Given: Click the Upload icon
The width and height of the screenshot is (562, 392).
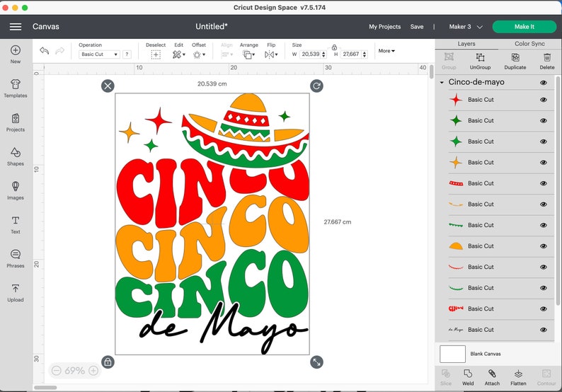Looking at the screenshot, I should [x=16, y=289].
